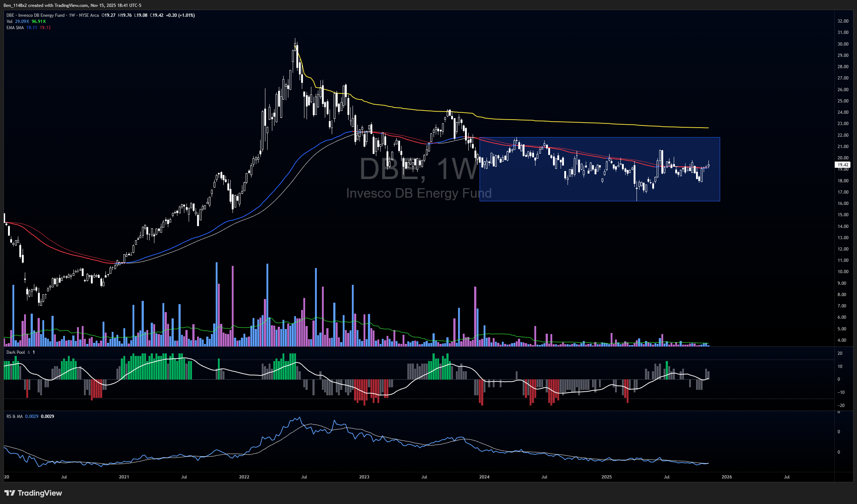Click the TradingView logo icon at bottom left
This screenshot has width=857, height=504.
click(9, 493)
